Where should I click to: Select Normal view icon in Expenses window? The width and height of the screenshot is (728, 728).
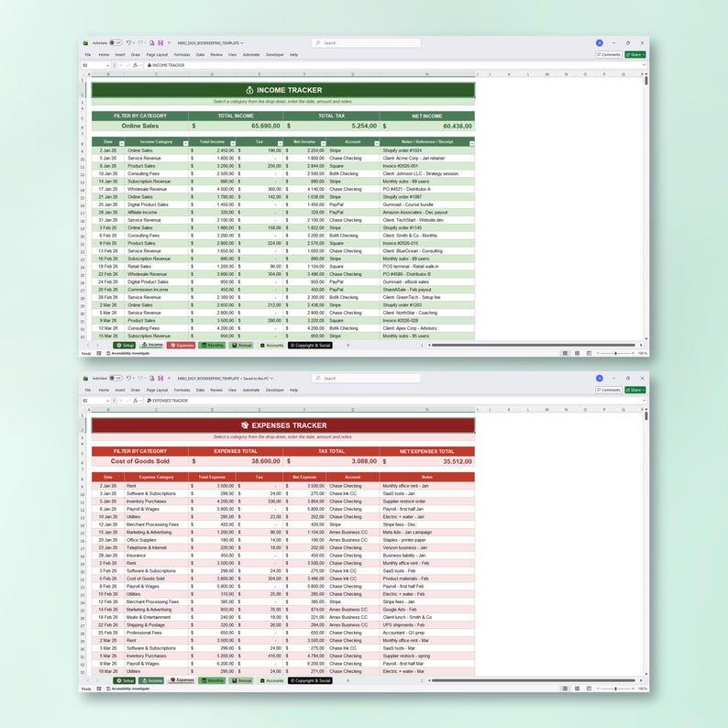coord(565,689)
